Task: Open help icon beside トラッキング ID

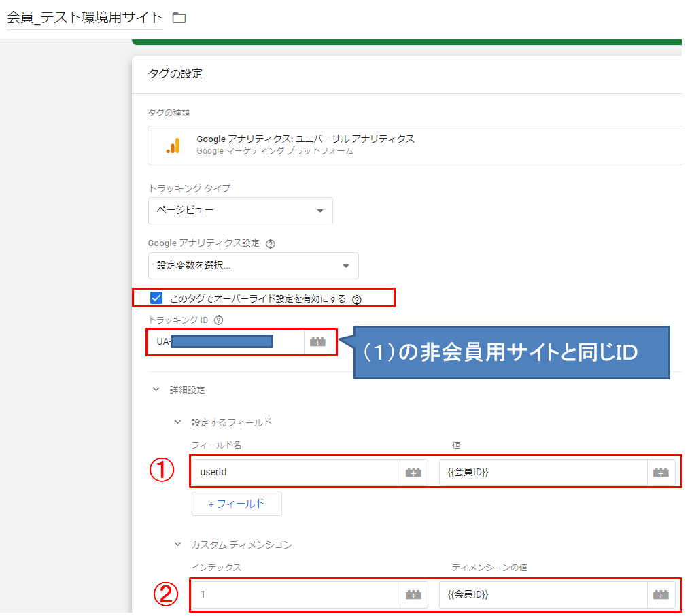Action: tap(218, 320)
